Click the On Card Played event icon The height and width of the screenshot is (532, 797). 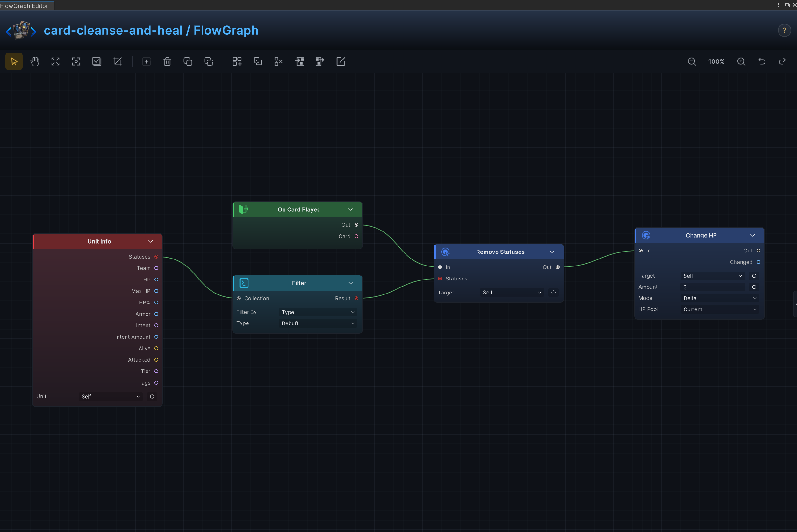(x=244, y=209)
